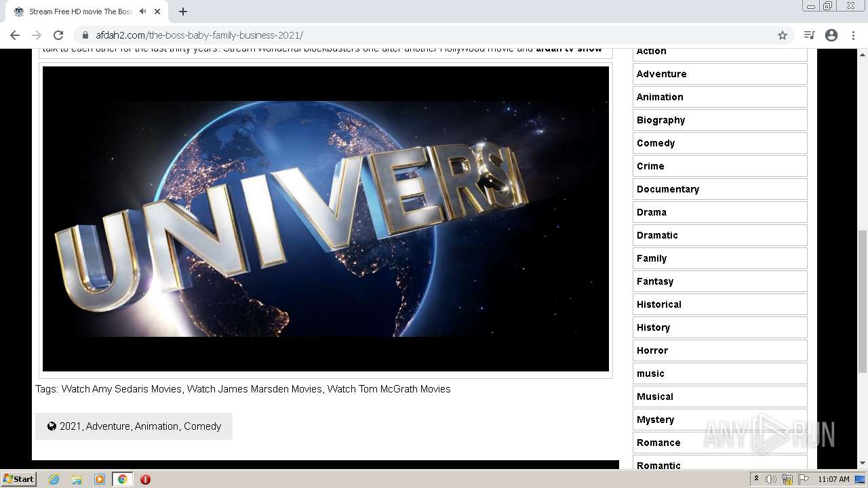Image resolution: width=868 pixels, height=488 pixels.
Task: Open Watch Amy Sedaris Movies tag
Action: pos(121,389)
